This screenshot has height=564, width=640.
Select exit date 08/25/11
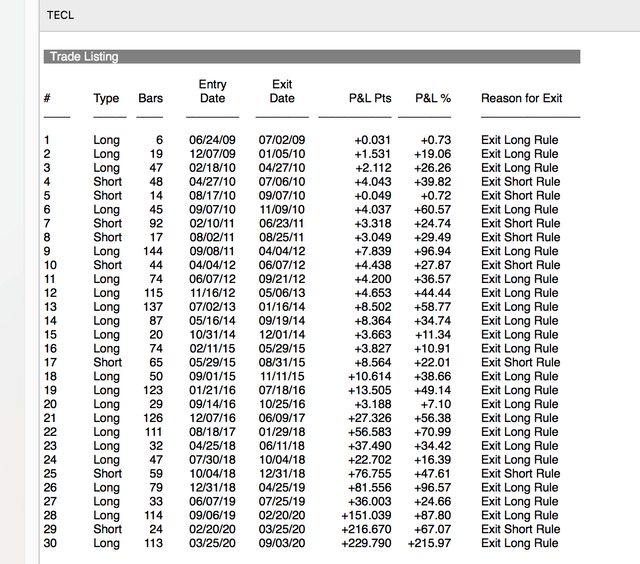[x=282, y=237]
